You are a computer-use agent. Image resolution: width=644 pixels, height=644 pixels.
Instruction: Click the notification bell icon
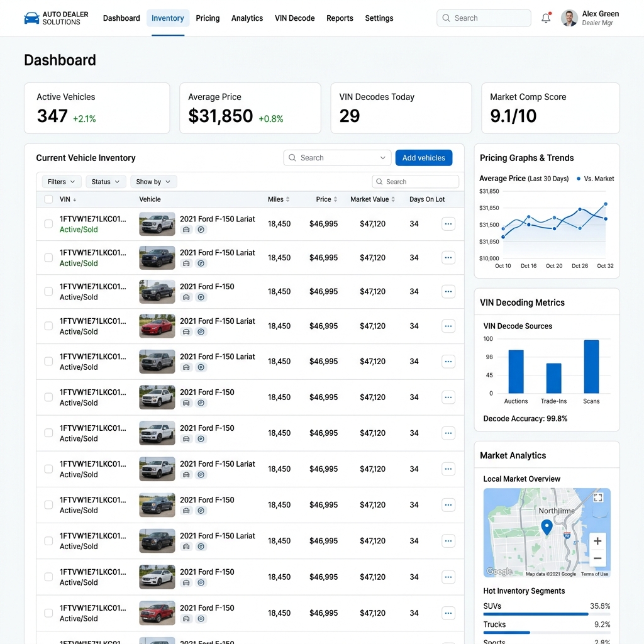(x=546, y=18)
